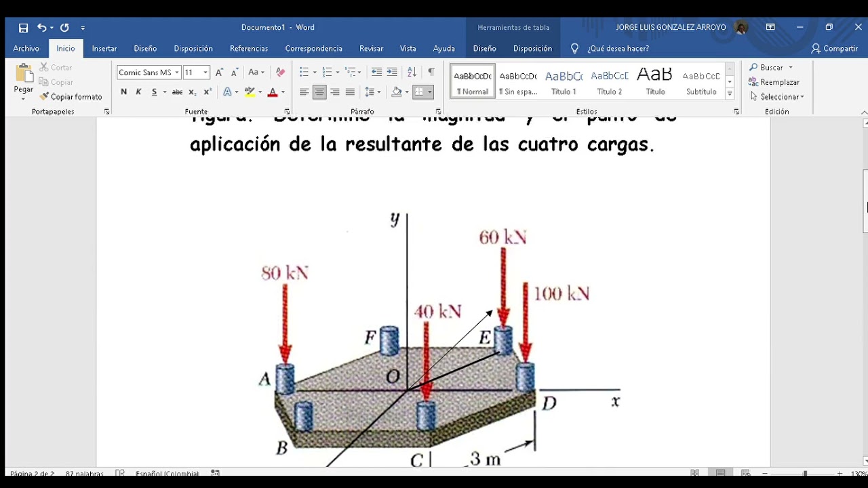Collapse the ribbon chevron
Viewport: 868px width, 488px height.
tap(863, 112)
